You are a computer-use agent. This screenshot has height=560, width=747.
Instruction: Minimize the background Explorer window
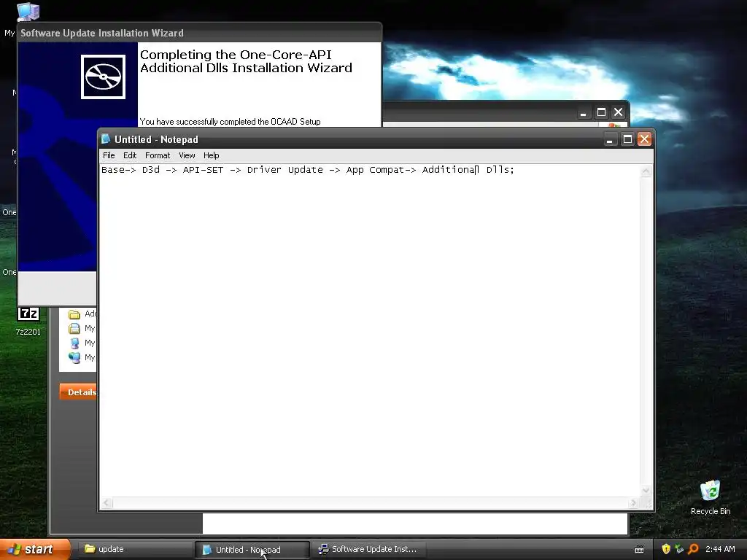tap(583, 113)
